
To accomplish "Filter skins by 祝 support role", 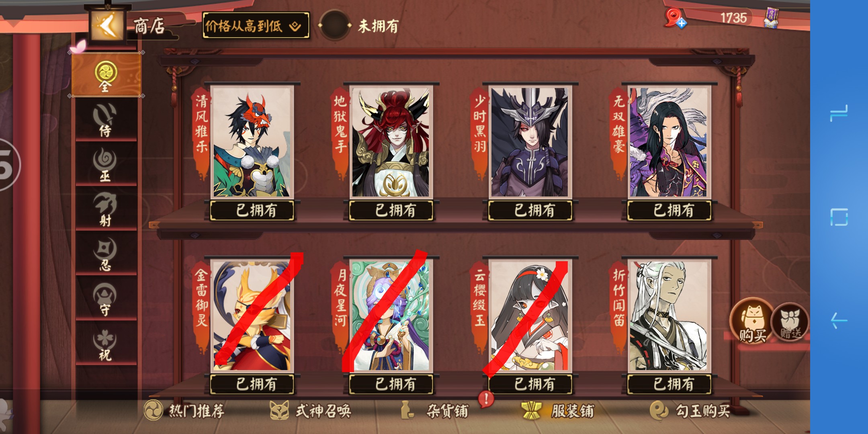I will tap(106, 344).
